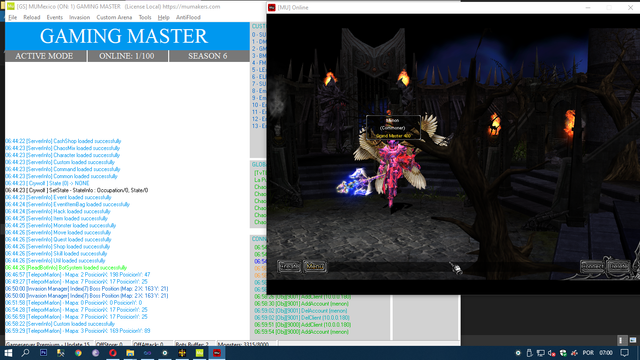Open Opera browser from the taskbar
Screen dimensions: 640x360
(113, 353)
